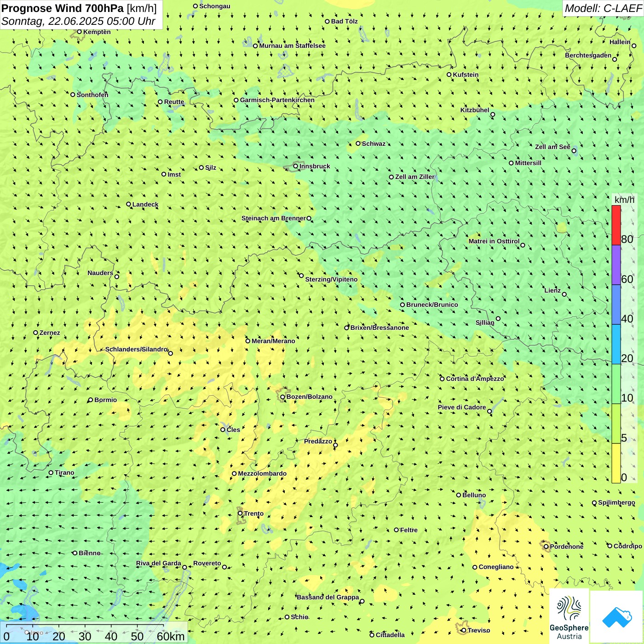Click the blue cloud app logo
The width and height of the screenshot is (644, 644).
616,616
